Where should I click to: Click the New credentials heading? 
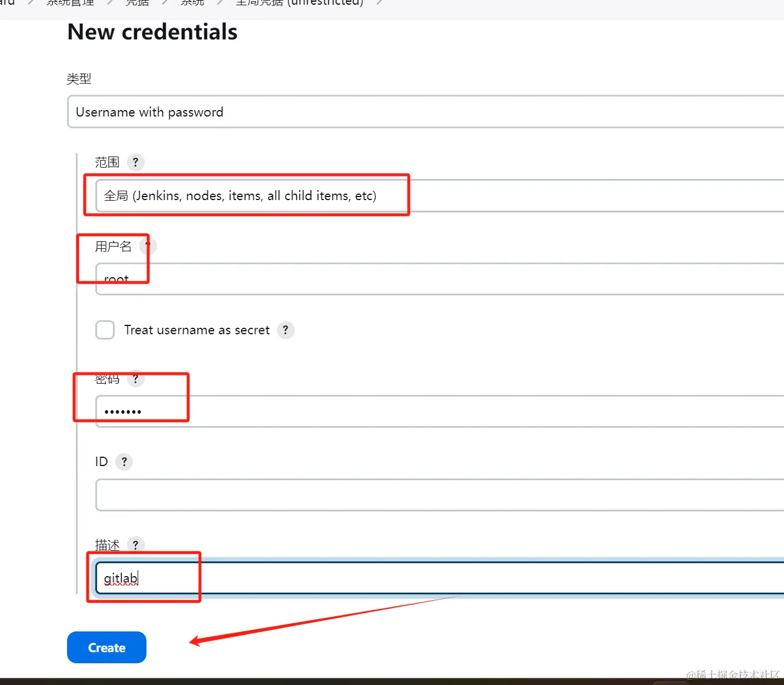pyautogui.click(x=152, y=32)
